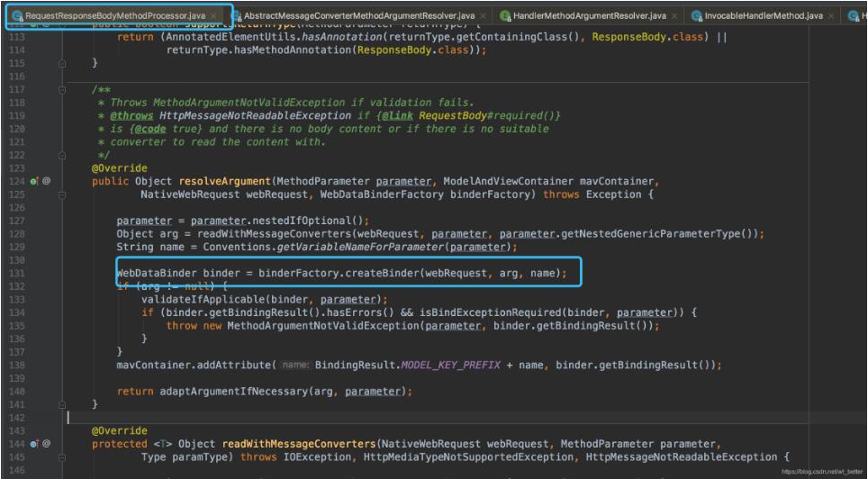Click MethodArgumentNotValidException on line 135
868x479 pixels.
point(323,326)
